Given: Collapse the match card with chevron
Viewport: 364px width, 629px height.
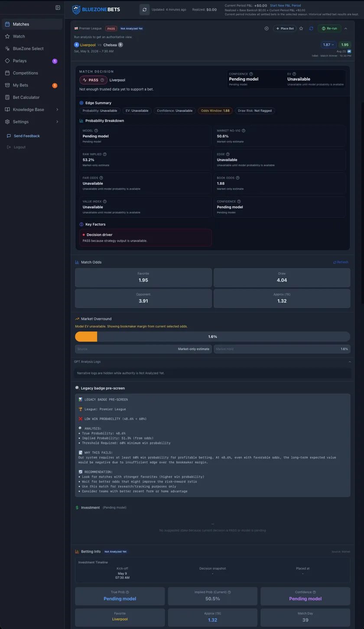Looking at the screenshot, I should tap(346, 29).
